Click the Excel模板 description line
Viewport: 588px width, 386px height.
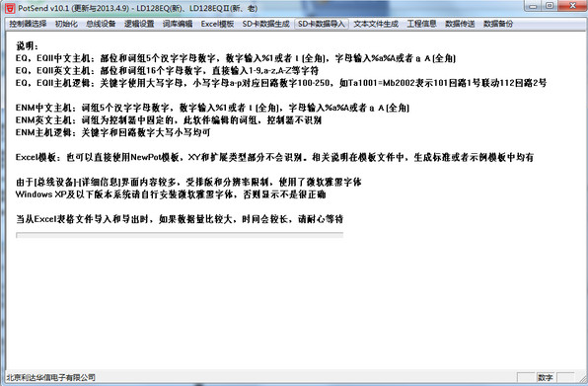(274, 157)
